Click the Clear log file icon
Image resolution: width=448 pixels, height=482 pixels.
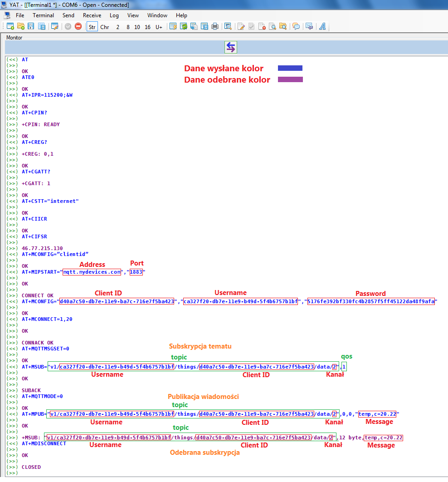[x=262, y=26]
